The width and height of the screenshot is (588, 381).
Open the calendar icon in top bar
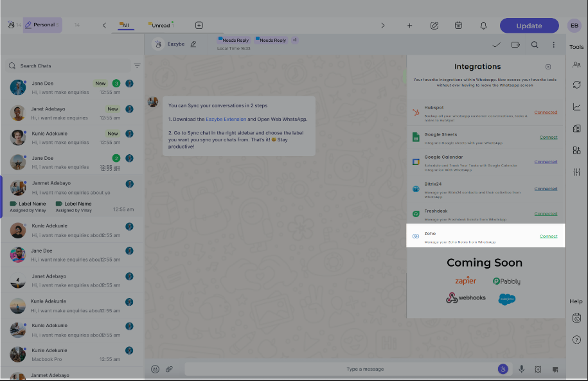(x=458, y=26)
